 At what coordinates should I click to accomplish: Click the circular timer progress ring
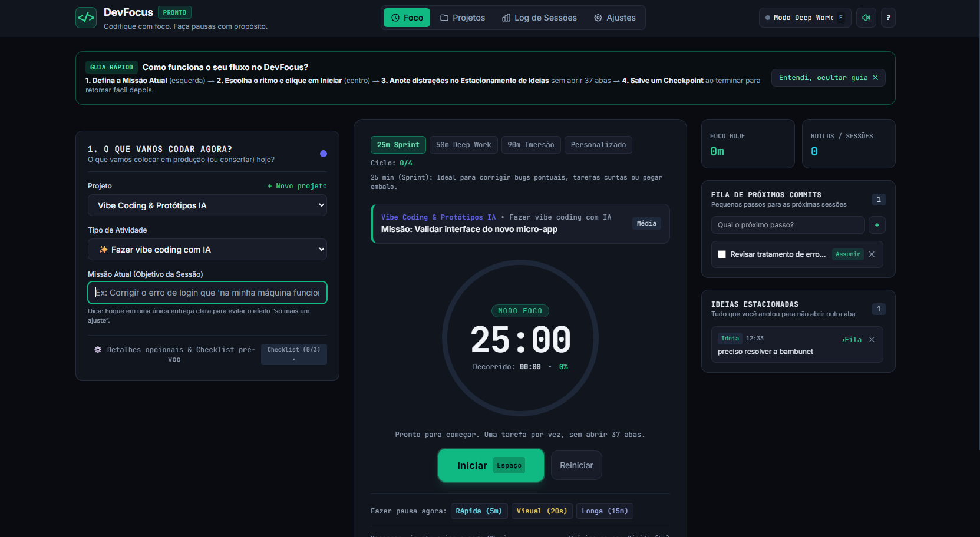click(520, 339)
